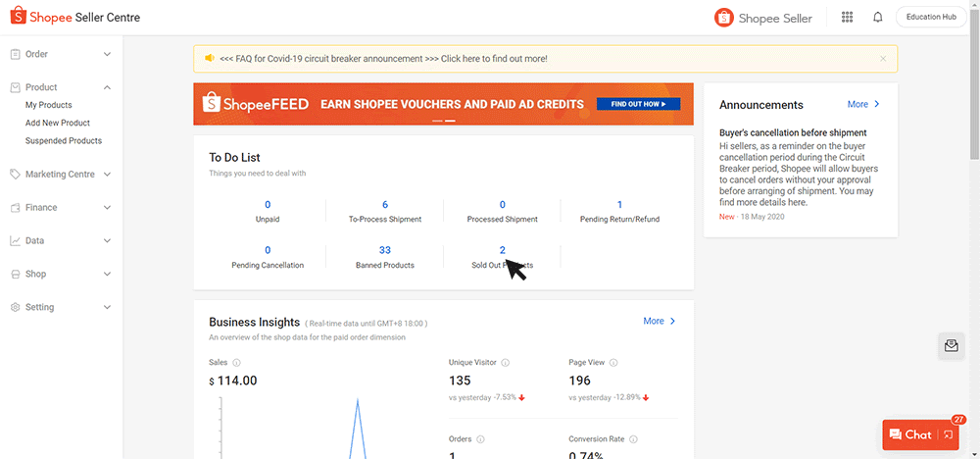
Task: Select Add New Product menu item
Action: point(58,124)
